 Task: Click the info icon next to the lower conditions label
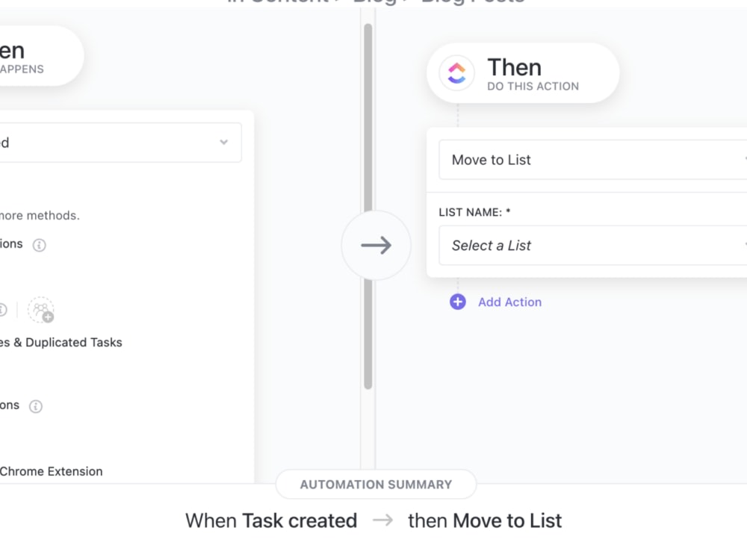coord(37,405)
